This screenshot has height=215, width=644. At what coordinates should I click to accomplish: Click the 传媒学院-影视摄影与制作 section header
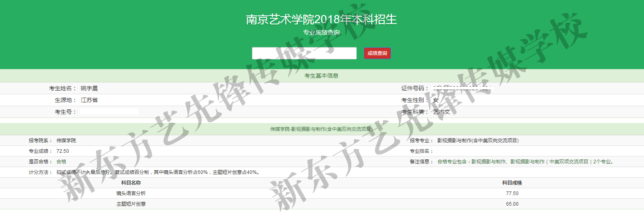pos(321,129)
